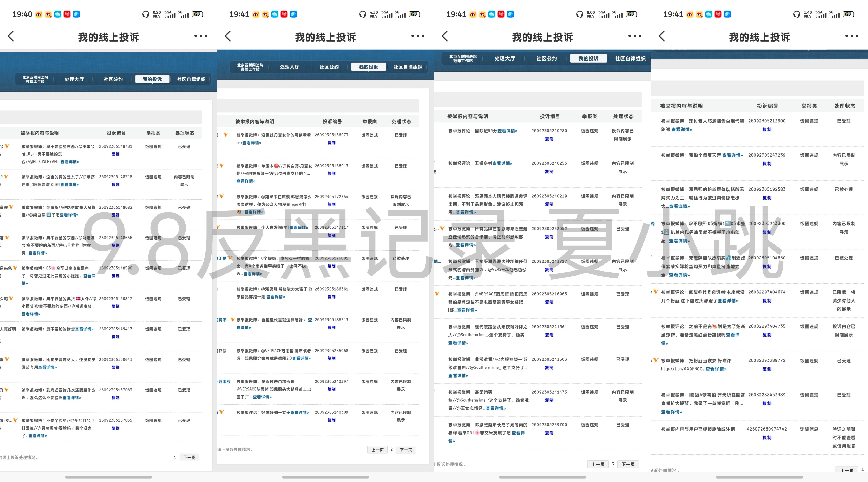Screen dimensions: 868x482
Task: Tap battery 62 indicator in the 19:40 screenshot
Action: point(198,14)
